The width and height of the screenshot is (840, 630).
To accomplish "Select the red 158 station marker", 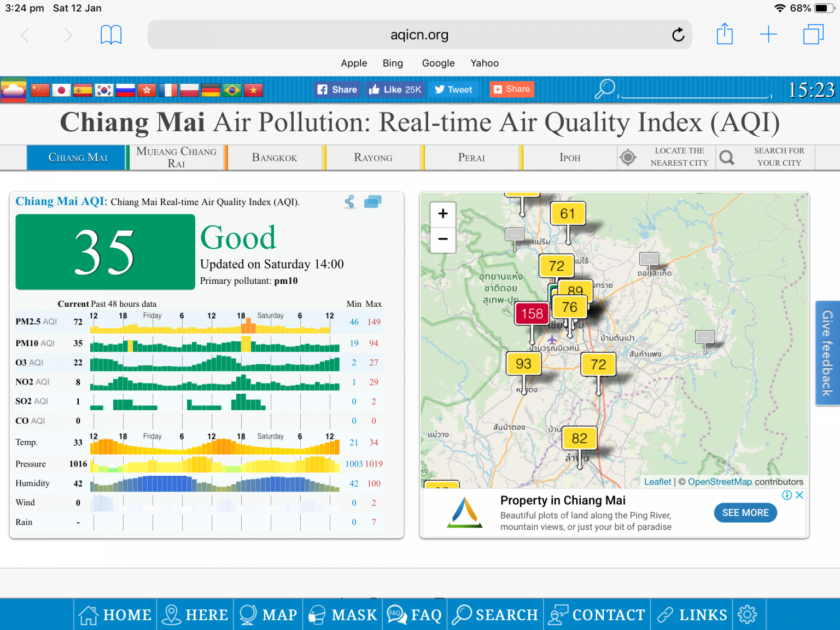I will coord(532,314).
